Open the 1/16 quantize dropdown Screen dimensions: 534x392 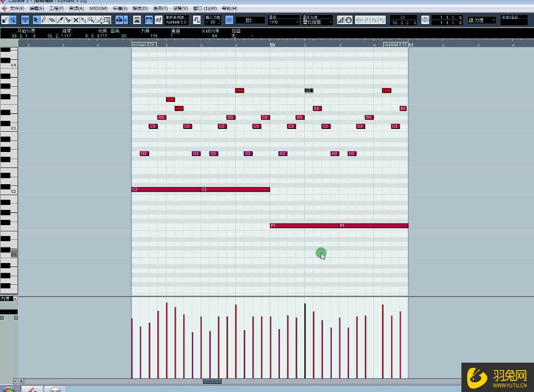point(283,22)
